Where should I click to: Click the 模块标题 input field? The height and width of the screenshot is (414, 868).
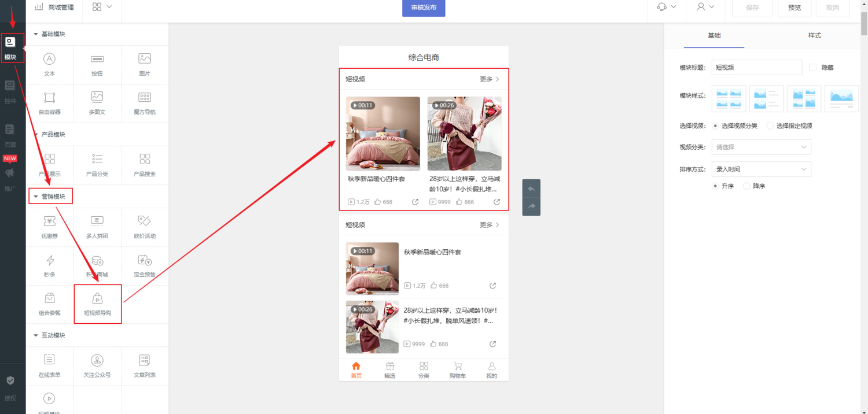coord(757,68)
